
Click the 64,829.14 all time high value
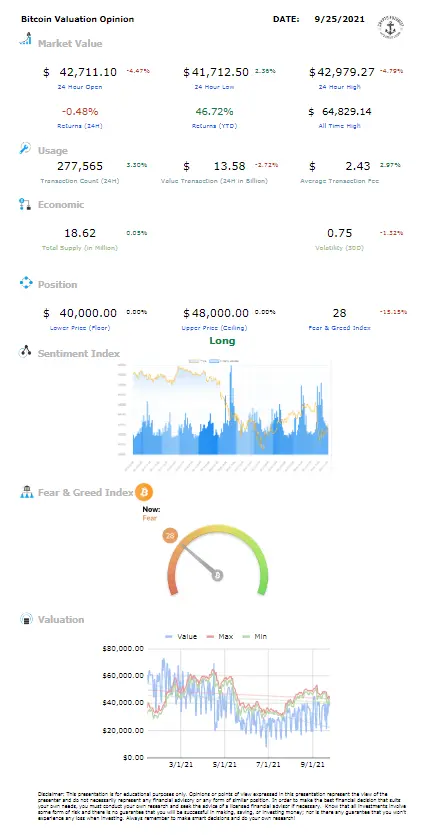click(347, 112)
